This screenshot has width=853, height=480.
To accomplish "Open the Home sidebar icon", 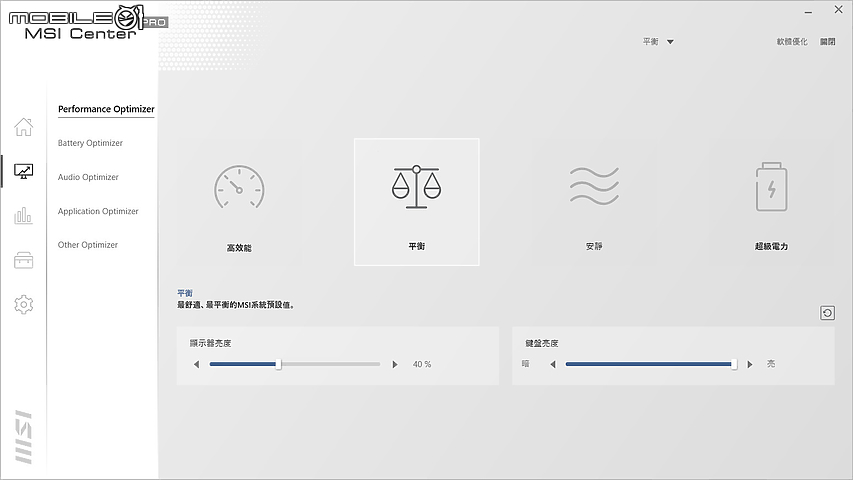I will tap(23, 127).
